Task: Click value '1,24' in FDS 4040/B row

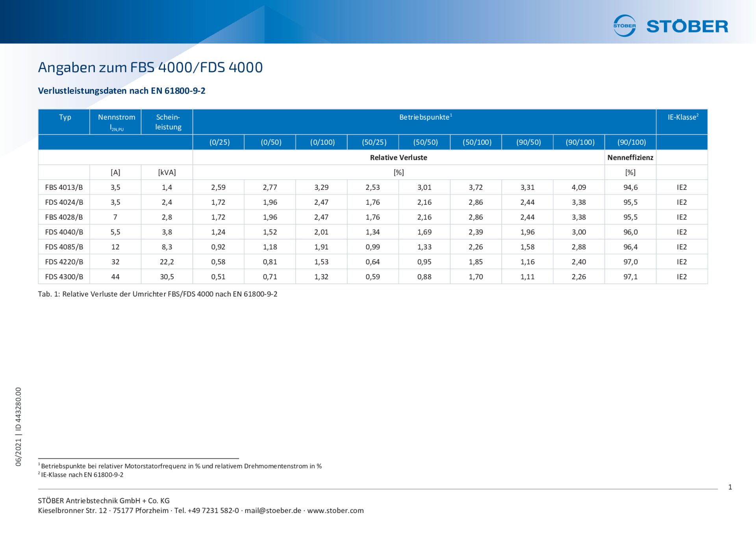Action: pyautogui.click(x=218, y=232)
